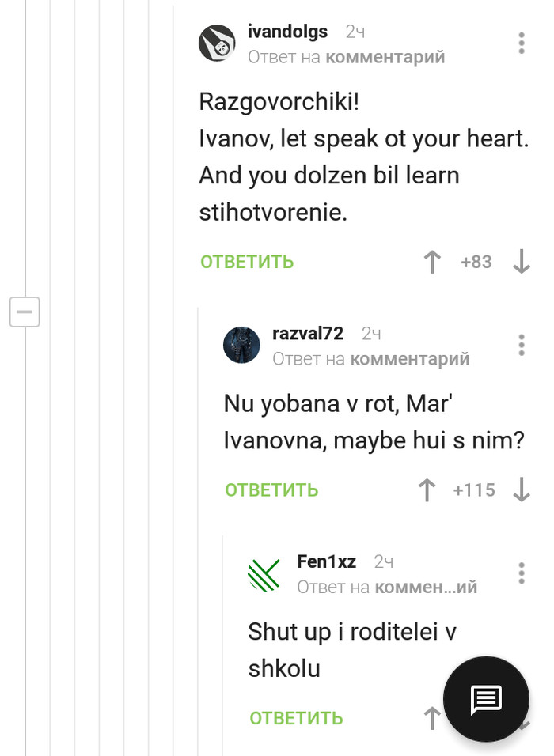Image resolution: width=554 pixels, height=756 pixels.
Task: Reply to ivandolgs' comment
Action: tap(247, 263)
